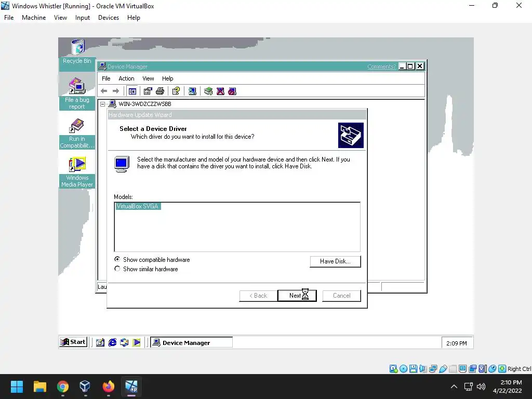Click the Back button in the wizard
Viewport: 532px width, 399px height.
(x=258, y=296)
